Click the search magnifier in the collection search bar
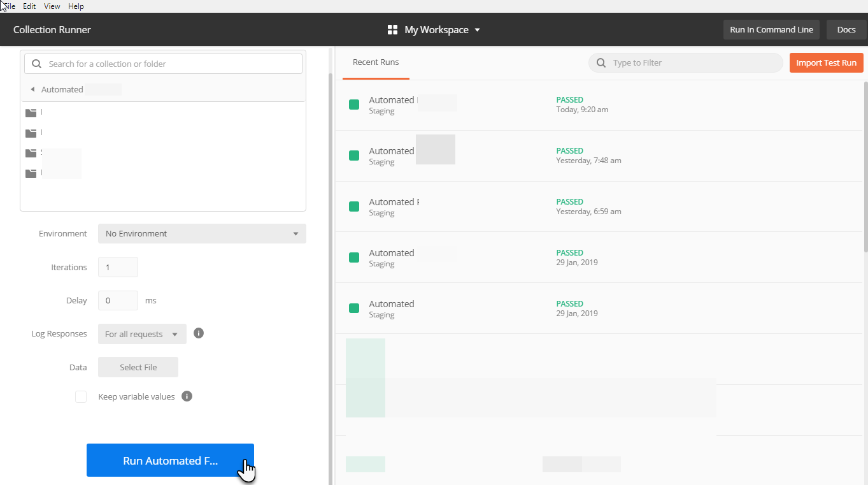 tap(36, 64)
